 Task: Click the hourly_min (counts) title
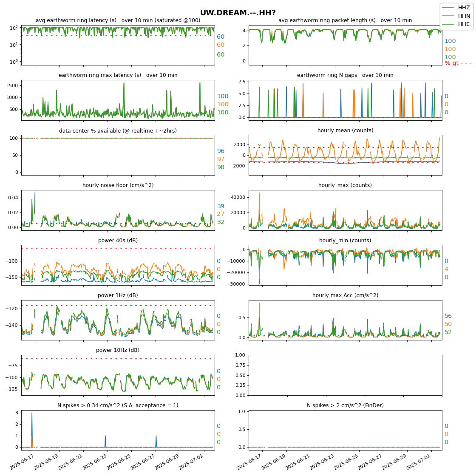pos(345,241)
